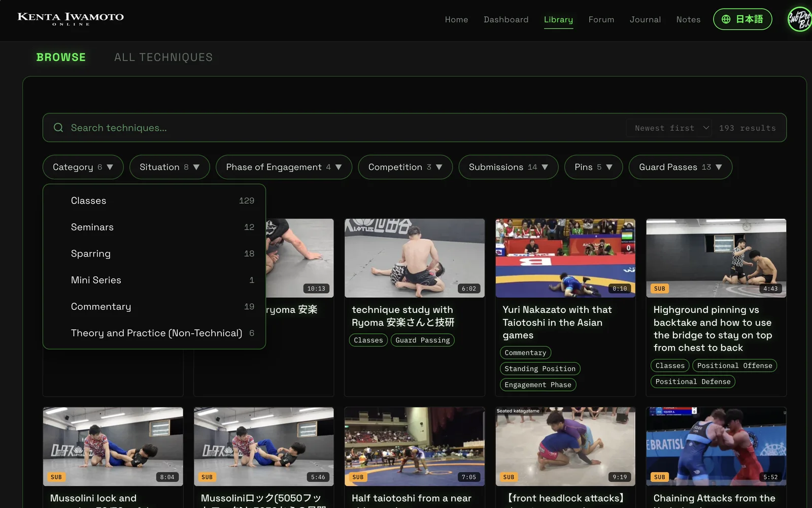
Task: Click the 6:02 duration badge
Action: coord(469,289)
